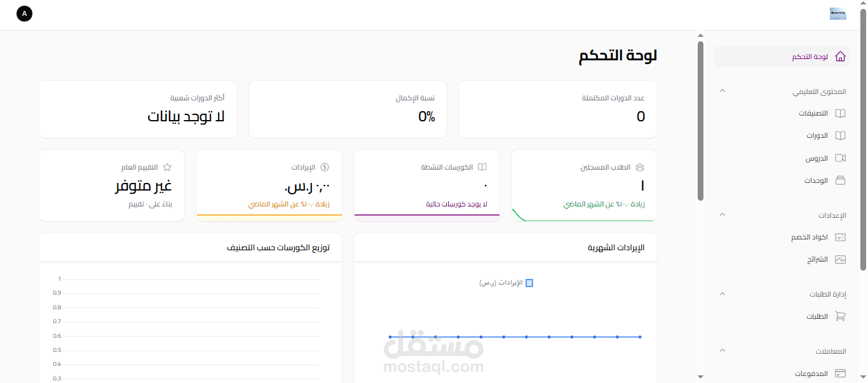Toggle the الإيرادات (ر.س) chart legend checkbox

530,283
